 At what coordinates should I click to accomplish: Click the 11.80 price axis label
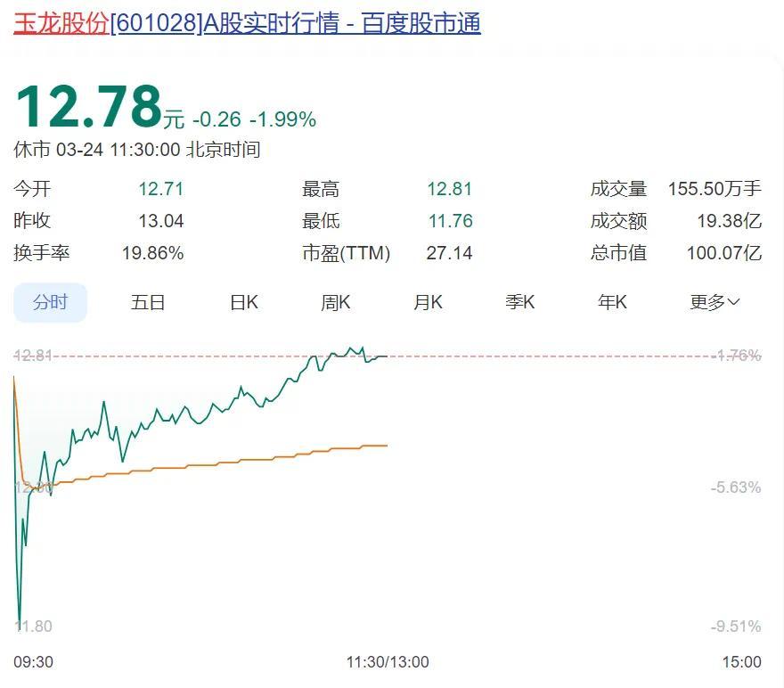pos(33,626)
